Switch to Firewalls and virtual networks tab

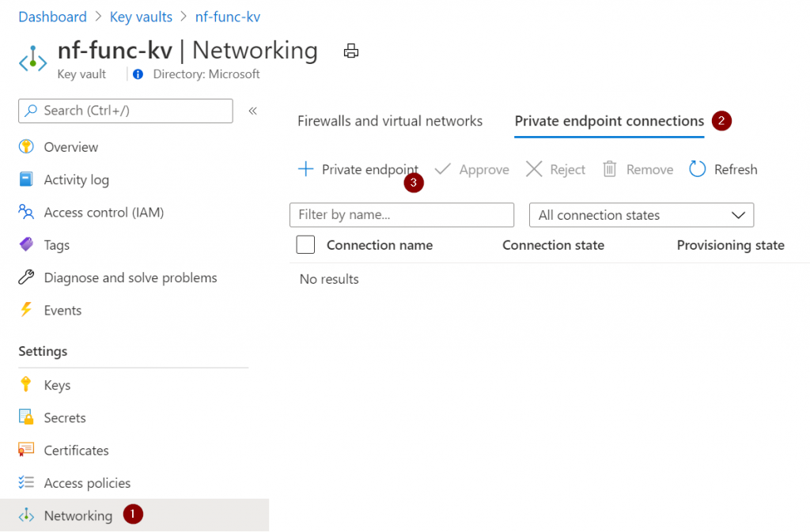point(390,121)
